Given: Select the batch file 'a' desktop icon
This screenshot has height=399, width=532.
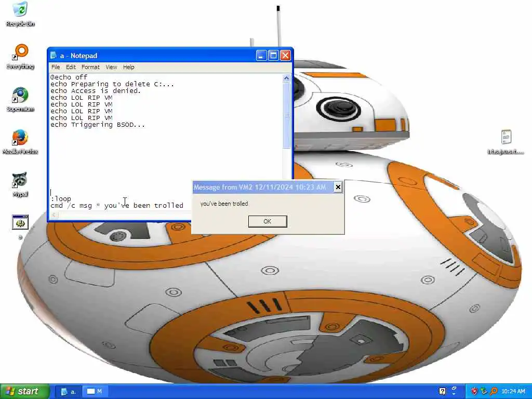Looking at the screenshot, I should click(x=20, y=227).
